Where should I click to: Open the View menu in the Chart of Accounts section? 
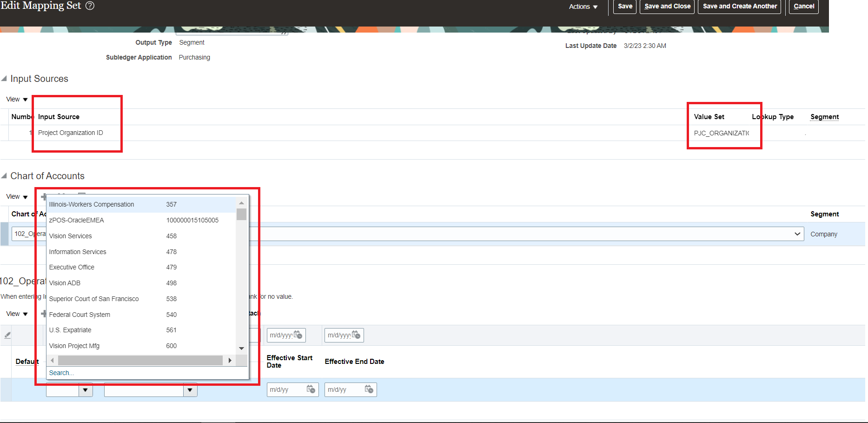pos(16,196)
